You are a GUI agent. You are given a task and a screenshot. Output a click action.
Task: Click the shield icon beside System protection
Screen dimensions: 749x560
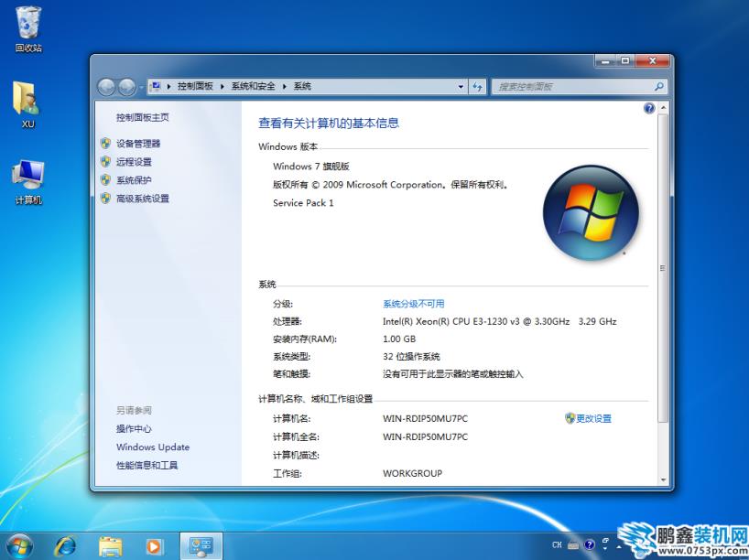(x=105, y=180)
